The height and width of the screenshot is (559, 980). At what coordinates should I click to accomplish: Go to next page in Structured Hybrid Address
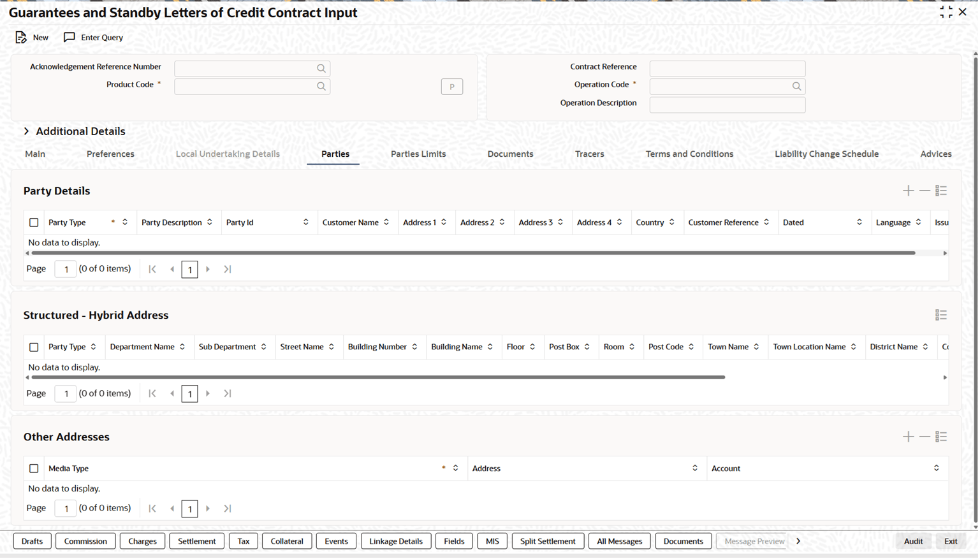click(x=208, y=393)
